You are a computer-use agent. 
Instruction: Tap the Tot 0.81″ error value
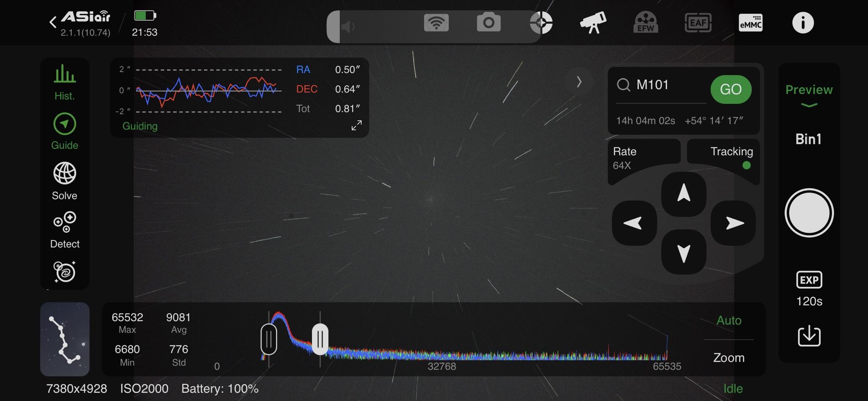[347, 109]
